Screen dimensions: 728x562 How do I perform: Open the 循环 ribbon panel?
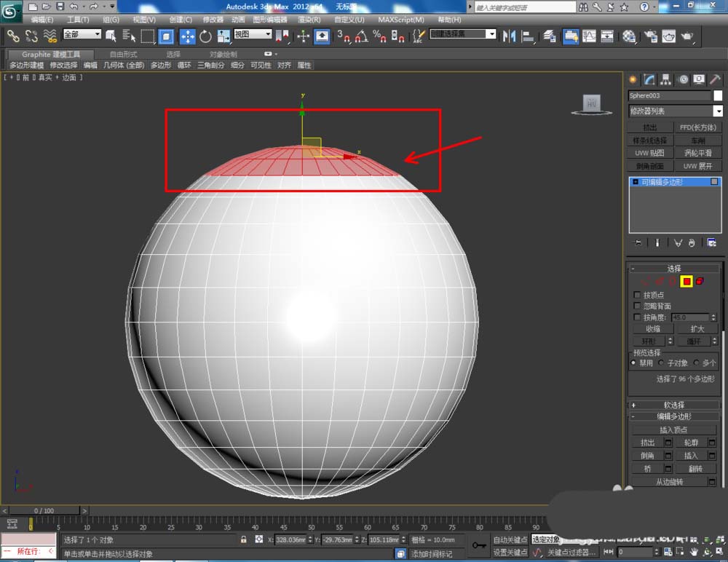coord(184,65)
